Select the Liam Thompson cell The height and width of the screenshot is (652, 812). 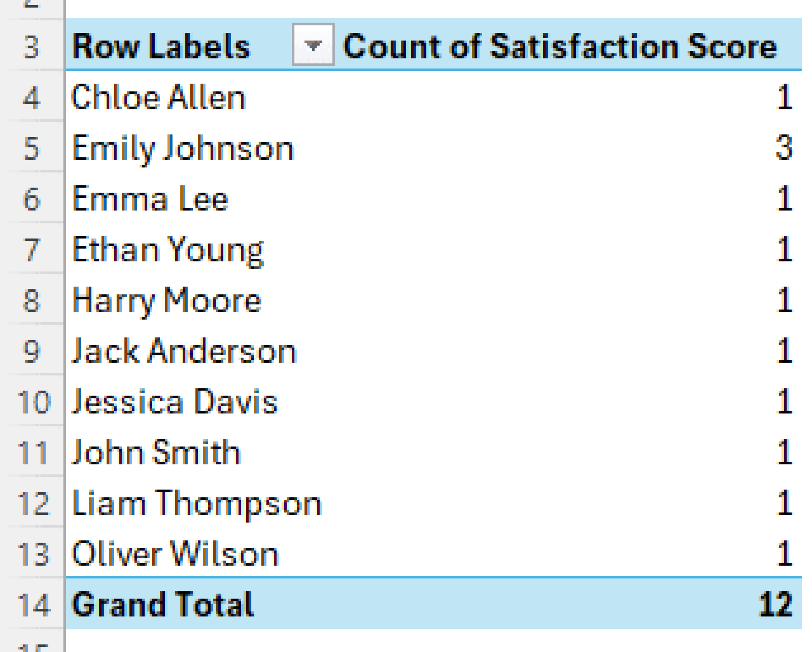[x=197, y=503]
